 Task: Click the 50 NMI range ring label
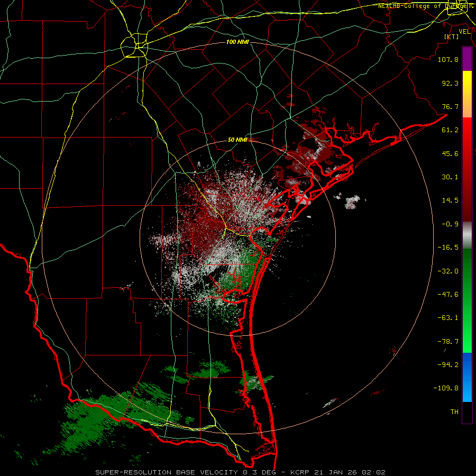tap(237, 140)
